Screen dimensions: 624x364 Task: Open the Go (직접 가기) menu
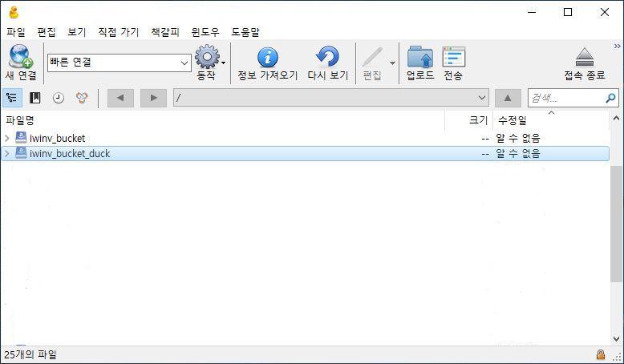point(119,32)
